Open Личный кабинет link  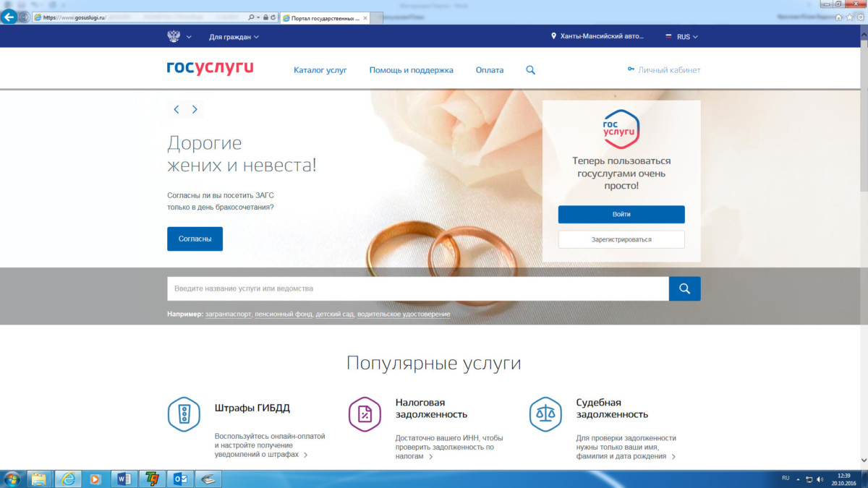664,70
